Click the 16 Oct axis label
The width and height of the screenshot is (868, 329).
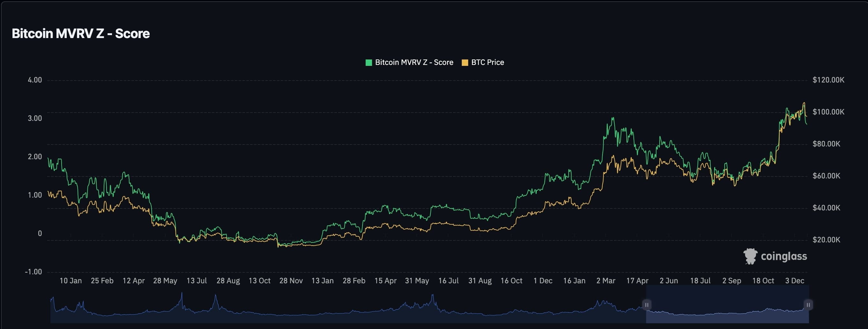pyautogui.click(x=512, y=280)
